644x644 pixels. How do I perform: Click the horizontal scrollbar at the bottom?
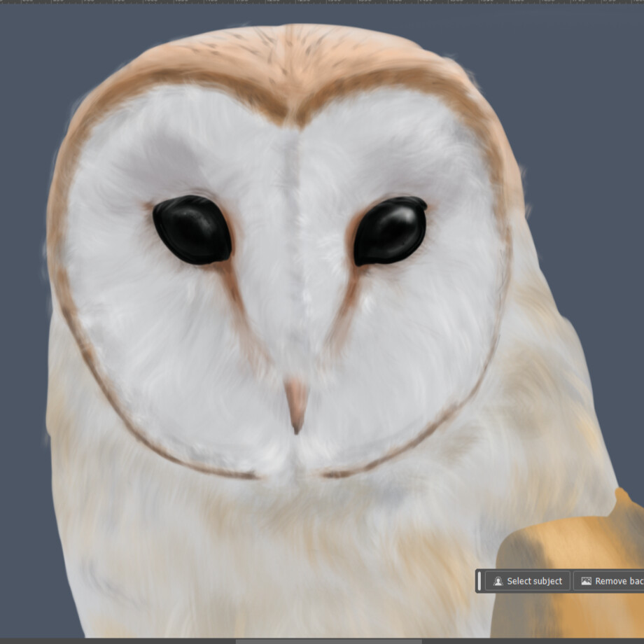pos(329,639)
